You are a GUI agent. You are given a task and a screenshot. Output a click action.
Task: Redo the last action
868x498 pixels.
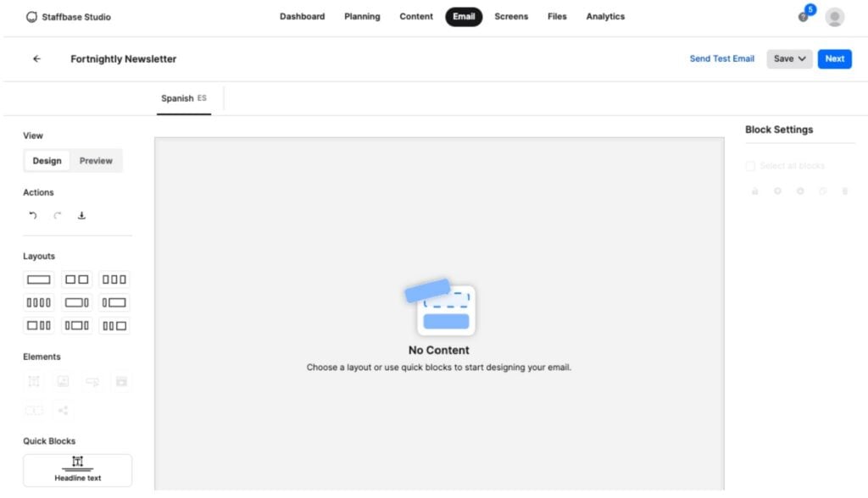58,215
